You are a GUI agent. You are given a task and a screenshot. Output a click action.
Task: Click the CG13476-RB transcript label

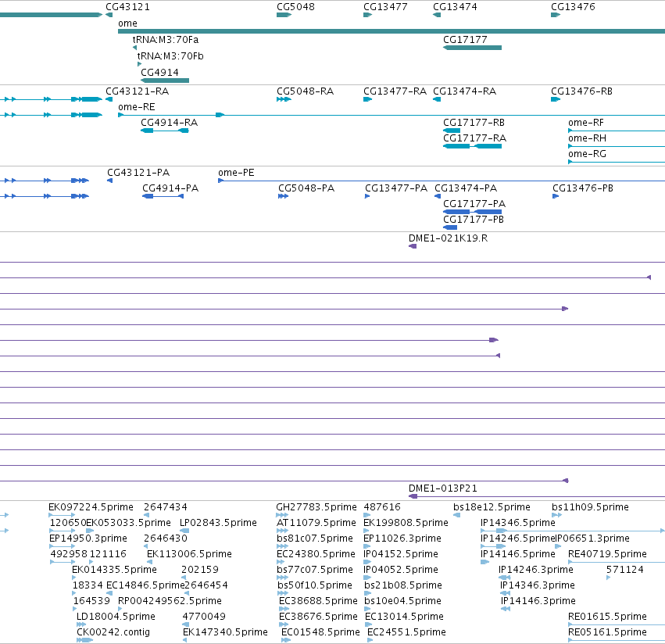click(581, 91)
